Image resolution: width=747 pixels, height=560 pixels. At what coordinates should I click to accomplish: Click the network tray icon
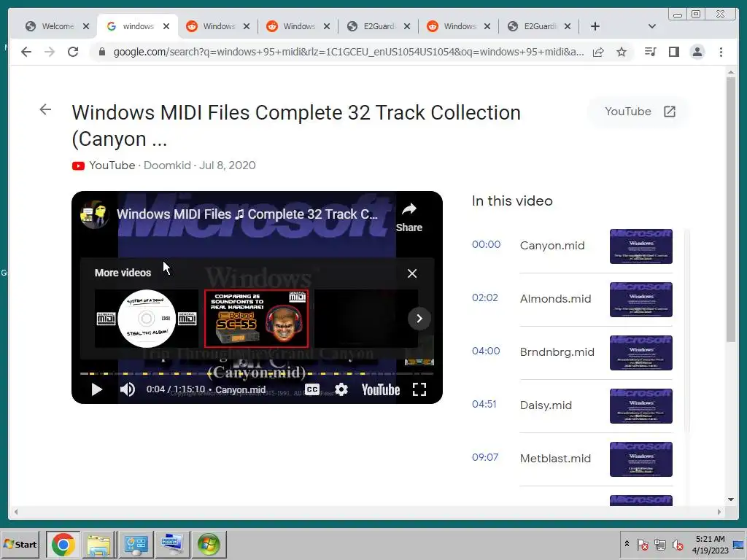pyautogui.click(x=659, y=544)
